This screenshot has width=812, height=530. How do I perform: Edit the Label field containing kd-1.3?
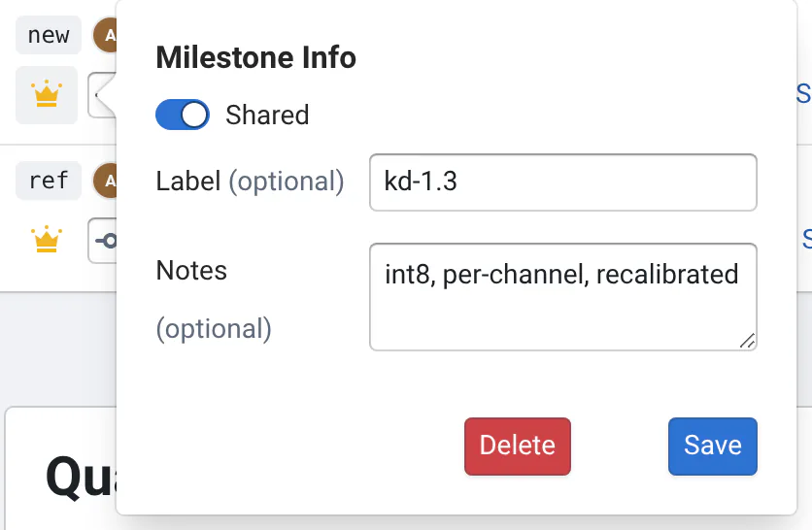563,182
